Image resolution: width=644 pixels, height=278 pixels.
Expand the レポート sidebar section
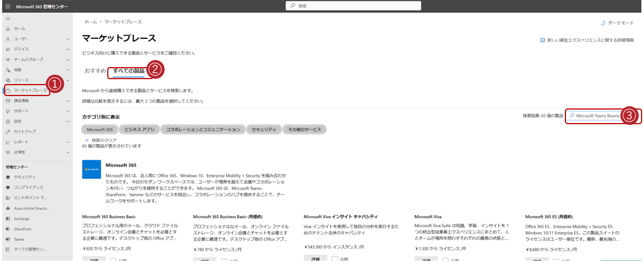(x=68, y=142)
